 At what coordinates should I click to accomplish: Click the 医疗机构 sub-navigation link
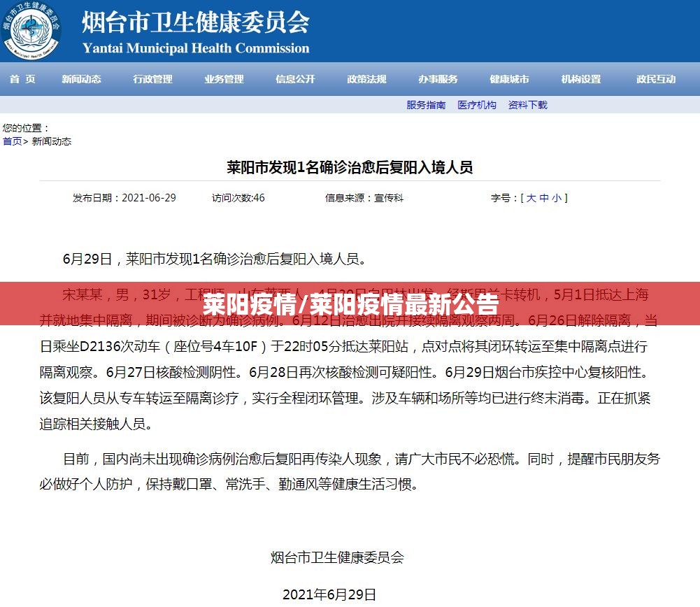pos(477,105)
